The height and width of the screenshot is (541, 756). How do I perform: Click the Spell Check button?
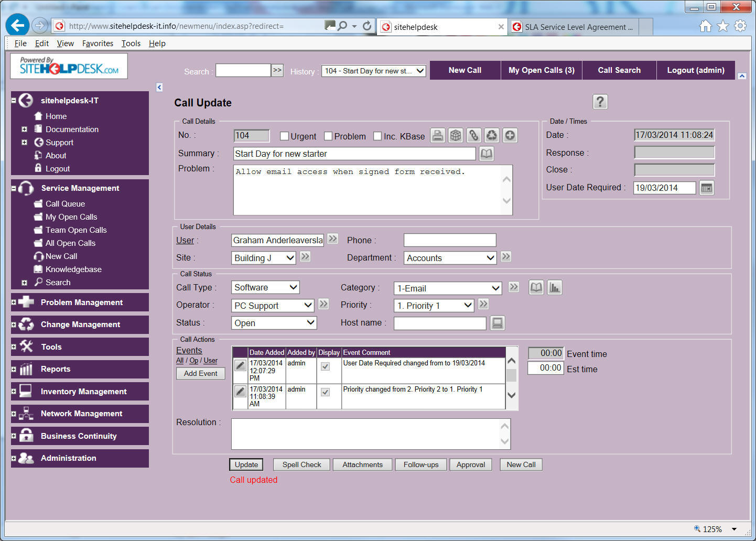pyautogui.click(x=302, y=464)
